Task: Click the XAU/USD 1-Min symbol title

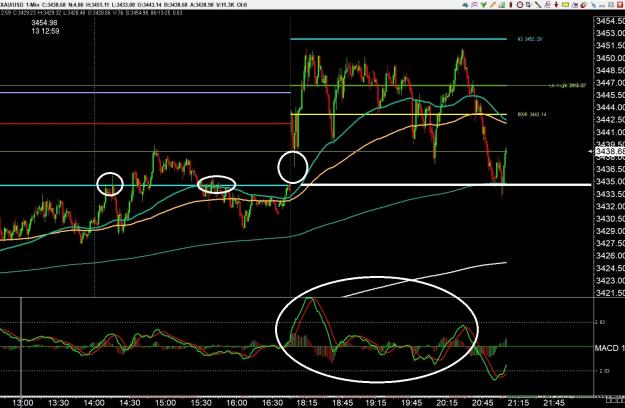Action: tap(20, 5)
